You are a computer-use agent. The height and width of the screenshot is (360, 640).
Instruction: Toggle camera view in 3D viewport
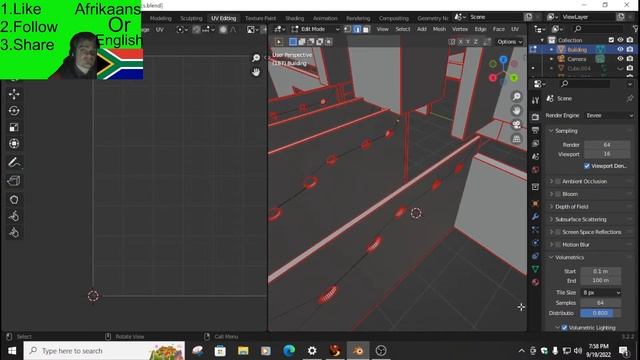[x=517, y=124]
